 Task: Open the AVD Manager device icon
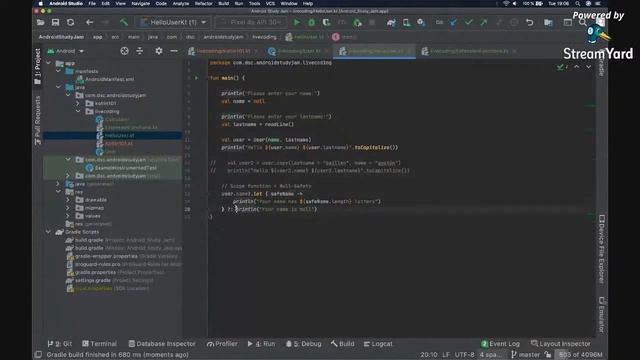pyautogui.click(x=406, y=22)
